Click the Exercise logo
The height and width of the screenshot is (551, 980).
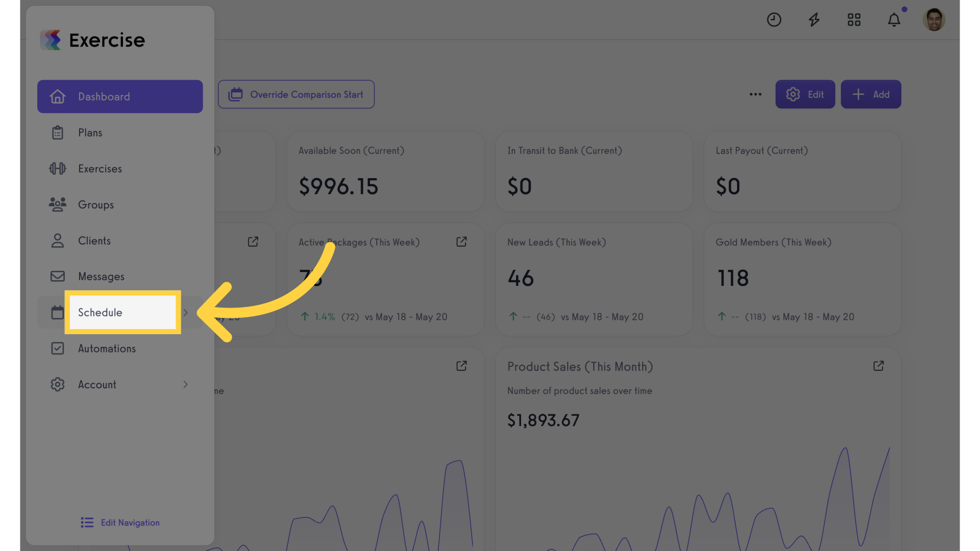[92, 40]
